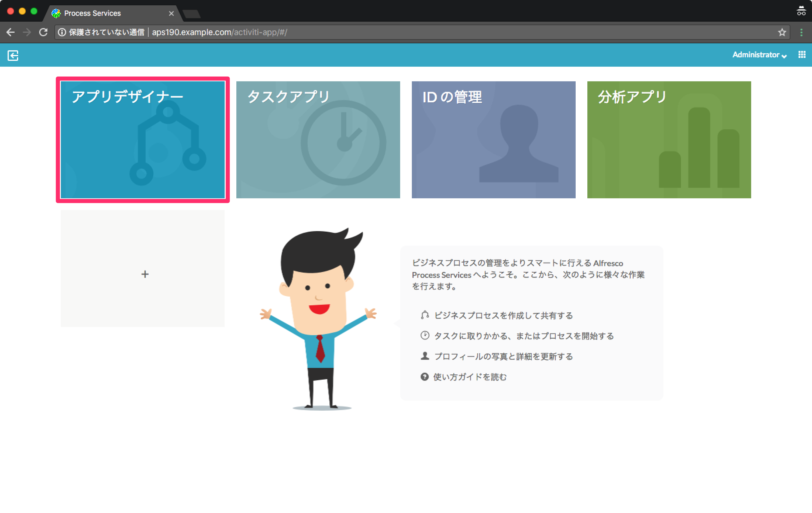The image size is (812, 513).
Task: Click the browser forward arrow
Action: pyautogui.click(x=27, y=32)
